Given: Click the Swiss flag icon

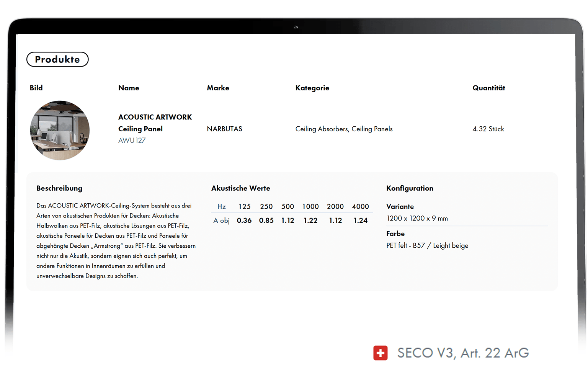Looking at the screenshot, I should click(x=380, y=353).
